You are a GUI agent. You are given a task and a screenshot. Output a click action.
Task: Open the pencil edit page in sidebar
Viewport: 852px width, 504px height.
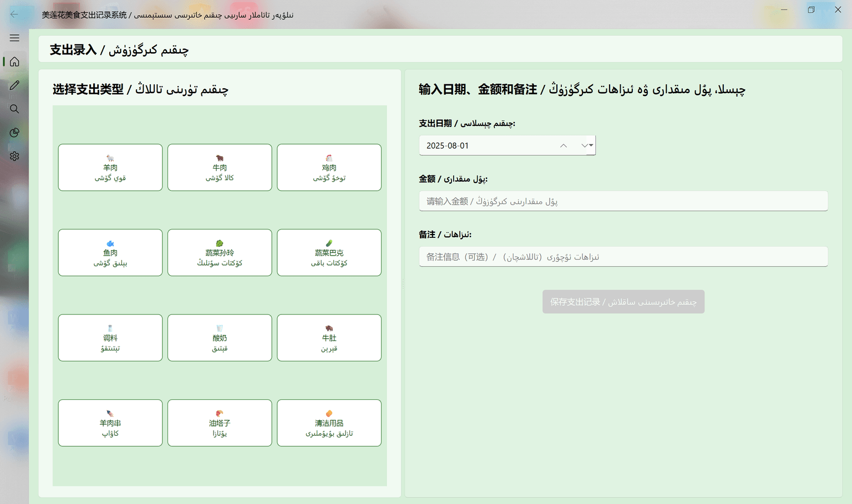coord(14,85)
